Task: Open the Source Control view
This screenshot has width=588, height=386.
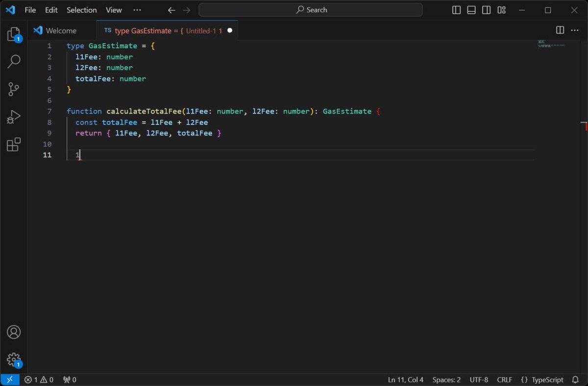Action: coord(14,89)
